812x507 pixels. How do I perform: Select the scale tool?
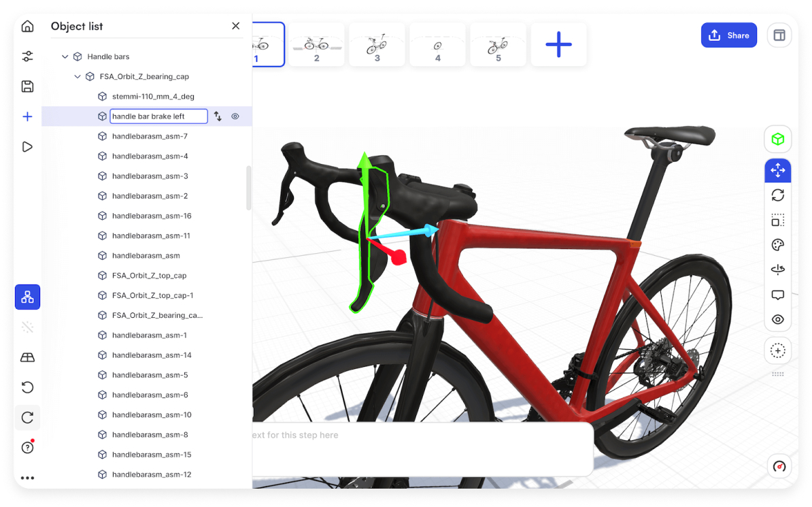[x=778, y=220]
